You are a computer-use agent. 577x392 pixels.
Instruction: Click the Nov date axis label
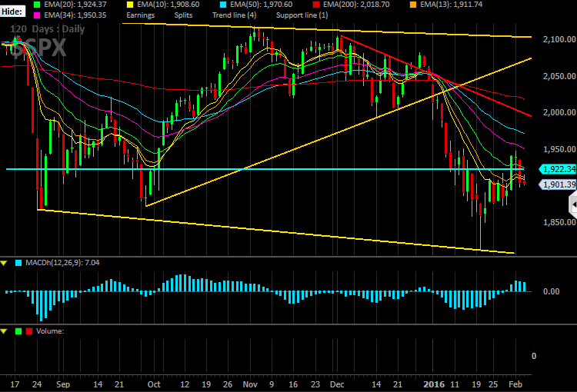coord(250,384)
